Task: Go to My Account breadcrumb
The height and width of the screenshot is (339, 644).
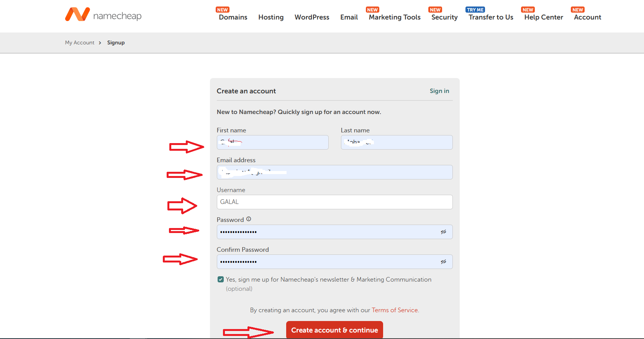Action: (x=80, y=42)
